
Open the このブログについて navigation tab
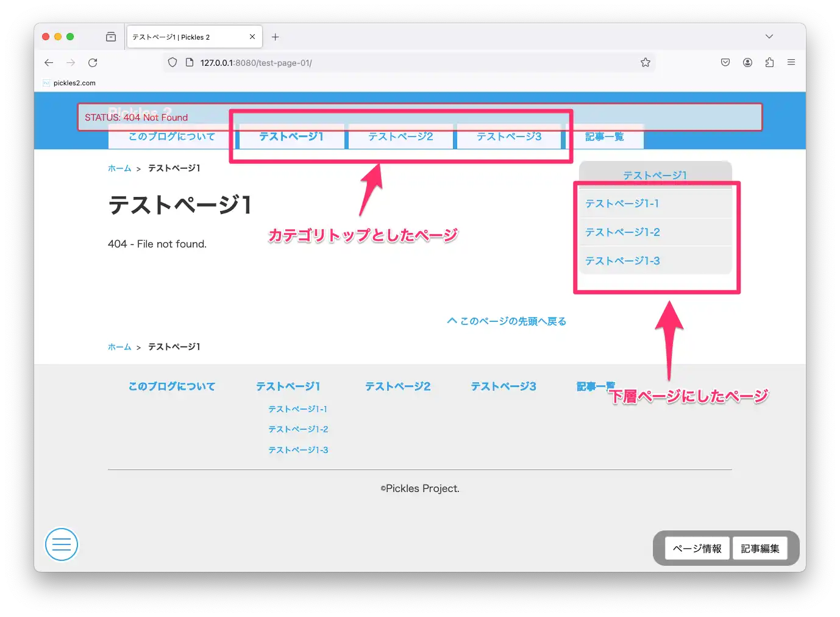pyautogui.click(x=171, y=137)
